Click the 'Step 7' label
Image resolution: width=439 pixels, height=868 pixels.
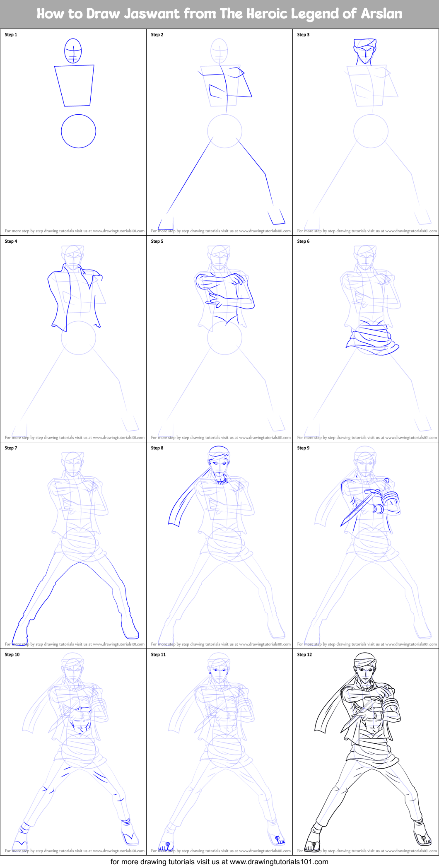coord(11,448)
